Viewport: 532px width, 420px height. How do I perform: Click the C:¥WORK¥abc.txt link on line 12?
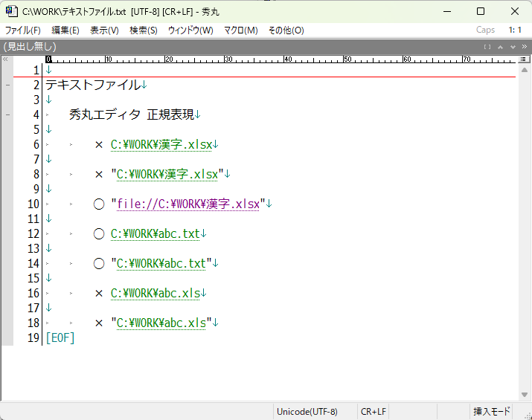tap(155, 233)
